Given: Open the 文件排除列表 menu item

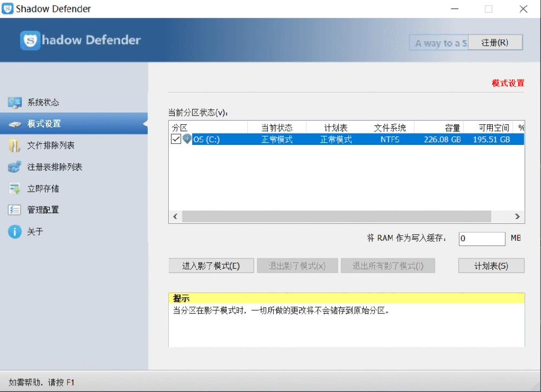Looking at the screenshot, I should coord(51,145).
